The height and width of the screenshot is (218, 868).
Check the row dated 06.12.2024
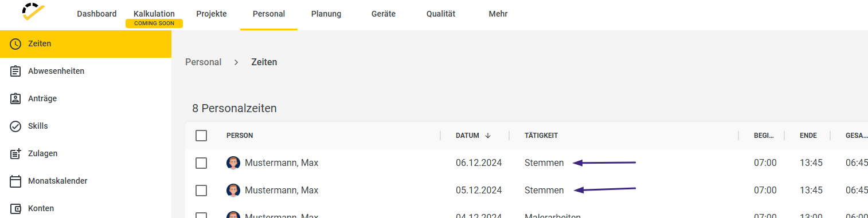(x=201, y=163)
